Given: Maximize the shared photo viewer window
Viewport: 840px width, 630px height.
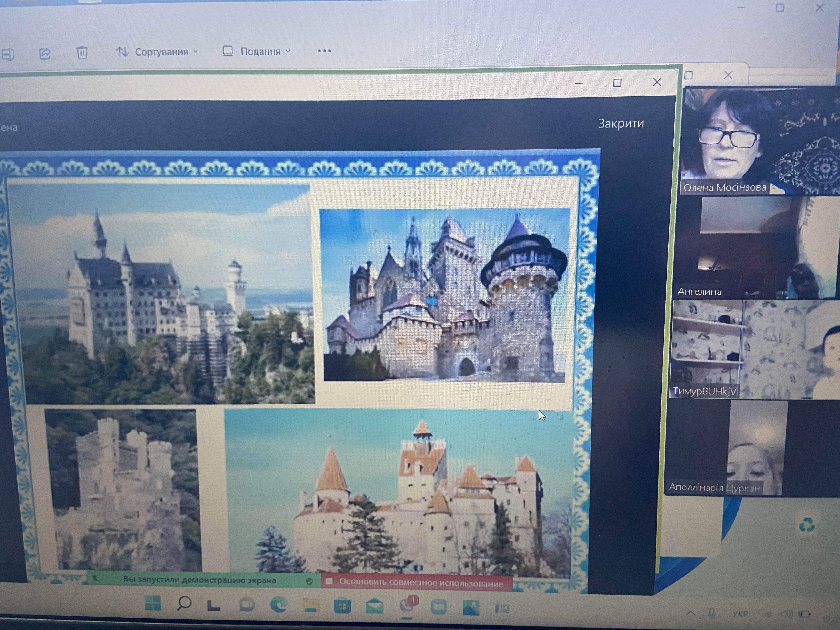Looking at the screenshot, I should click(617, 83).
